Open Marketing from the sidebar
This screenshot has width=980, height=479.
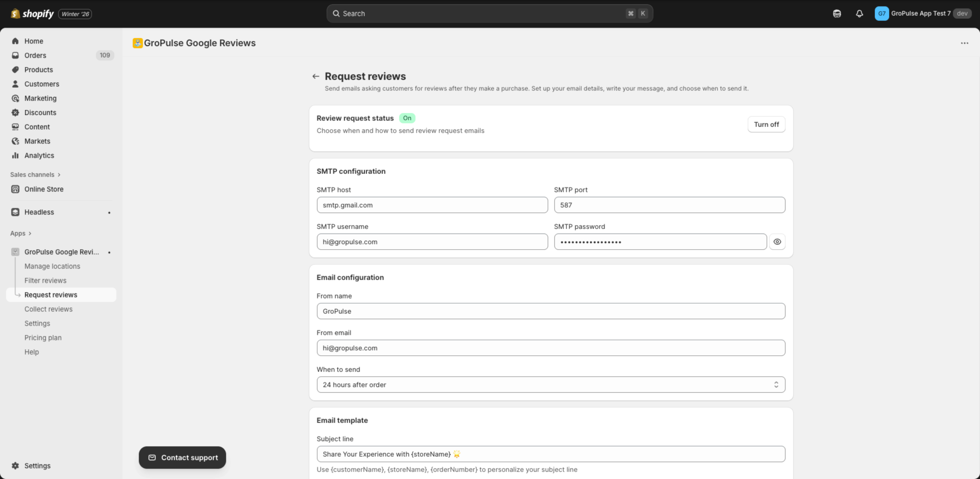(x=40, y=98)
